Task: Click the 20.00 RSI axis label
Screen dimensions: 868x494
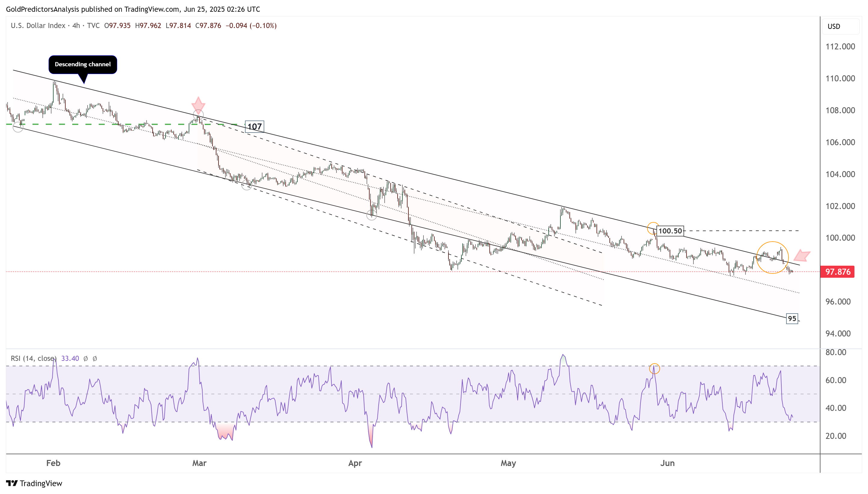Action: [836, 436]
